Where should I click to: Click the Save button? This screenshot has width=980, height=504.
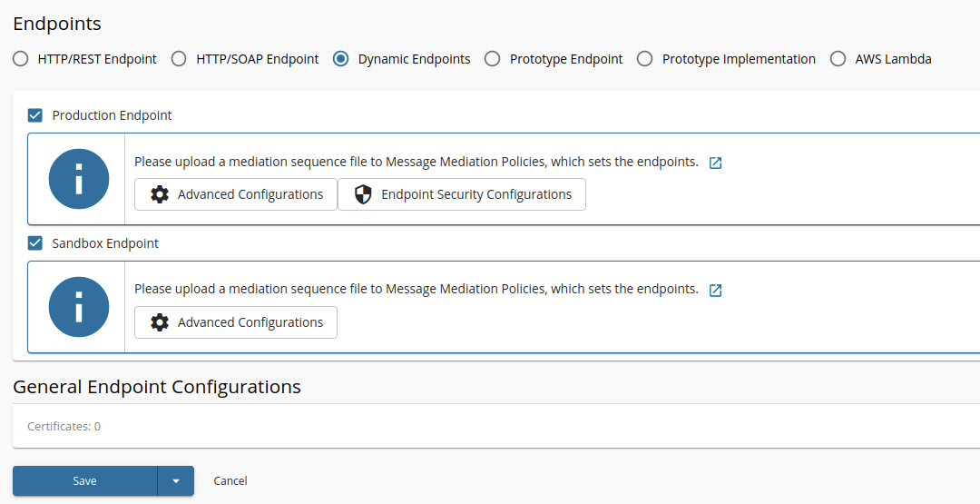click(85, 481)
